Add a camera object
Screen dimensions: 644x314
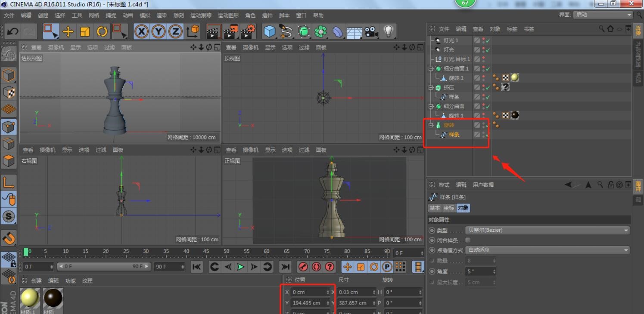(x=371, y=31)
